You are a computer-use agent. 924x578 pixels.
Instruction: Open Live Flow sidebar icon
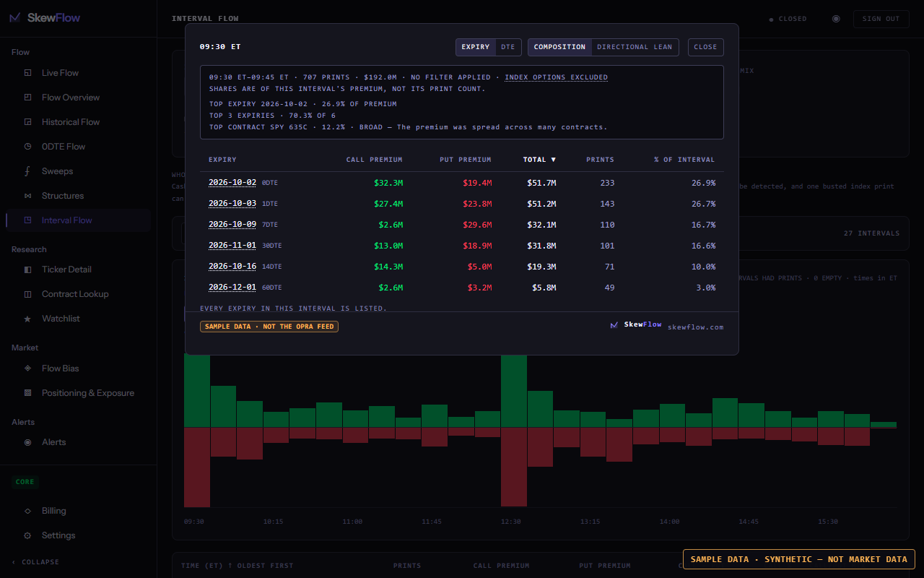pyautogui.click(x=27, y=73)
